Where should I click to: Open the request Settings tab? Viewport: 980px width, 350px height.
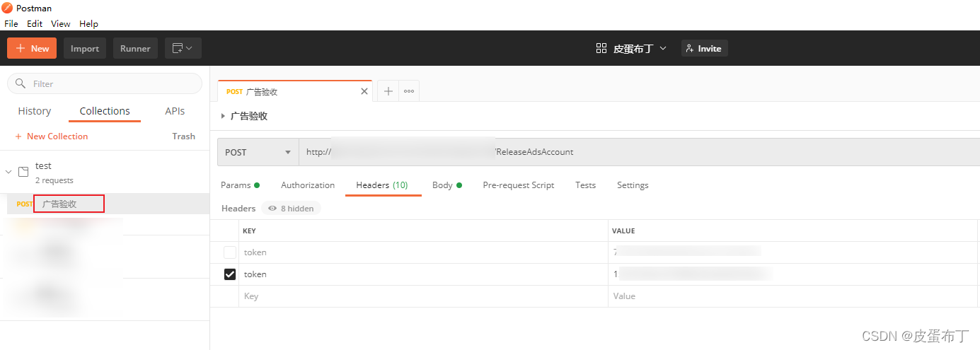click(633, 185)
